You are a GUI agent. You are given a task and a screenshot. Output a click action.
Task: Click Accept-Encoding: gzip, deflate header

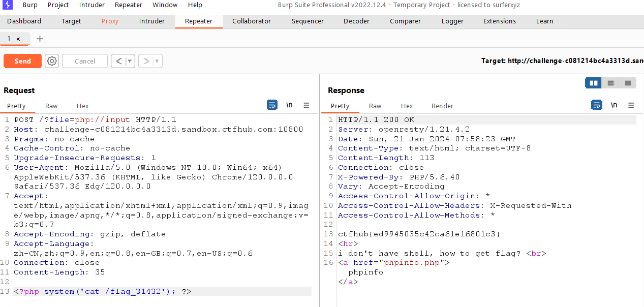pyautogui.click(x=90, y=234)
